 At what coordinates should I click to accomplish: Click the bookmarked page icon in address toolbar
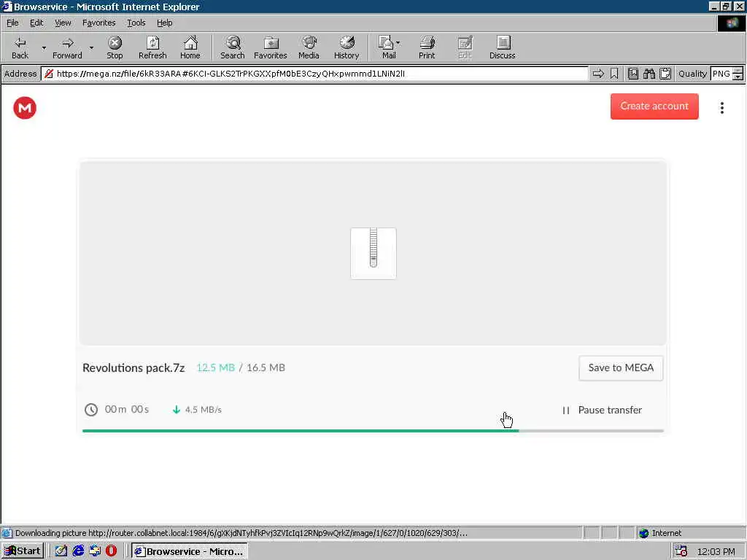coord(633,74)
